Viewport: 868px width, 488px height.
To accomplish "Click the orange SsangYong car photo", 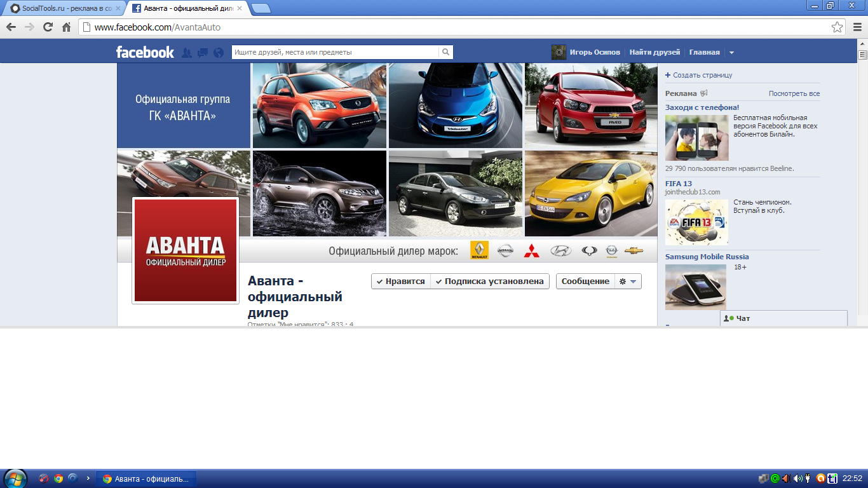I will click(320, 105).
